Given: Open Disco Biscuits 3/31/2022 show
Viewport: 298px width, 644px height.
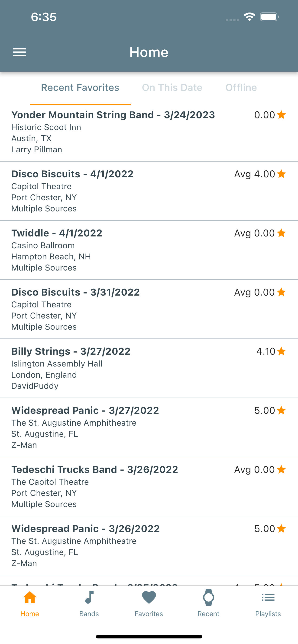Looking at the screenshot, I should click(x=100, y=309).
